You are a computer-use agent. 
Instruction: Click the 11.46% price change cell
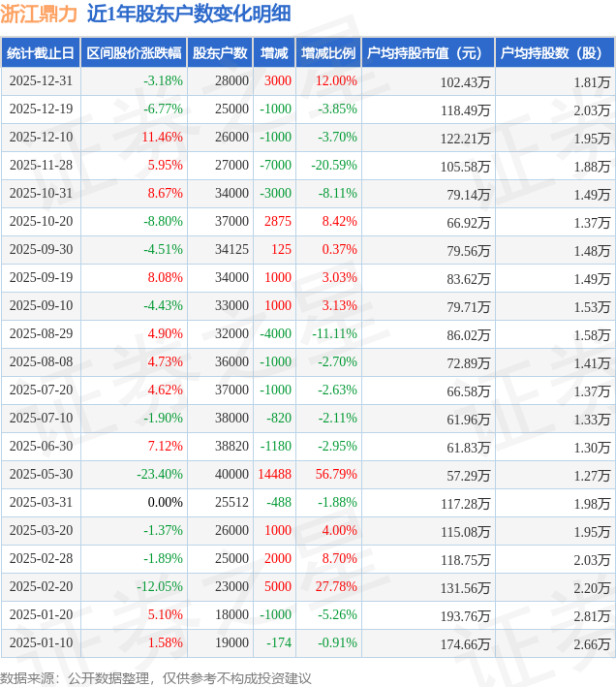click(x=162, y=138)
